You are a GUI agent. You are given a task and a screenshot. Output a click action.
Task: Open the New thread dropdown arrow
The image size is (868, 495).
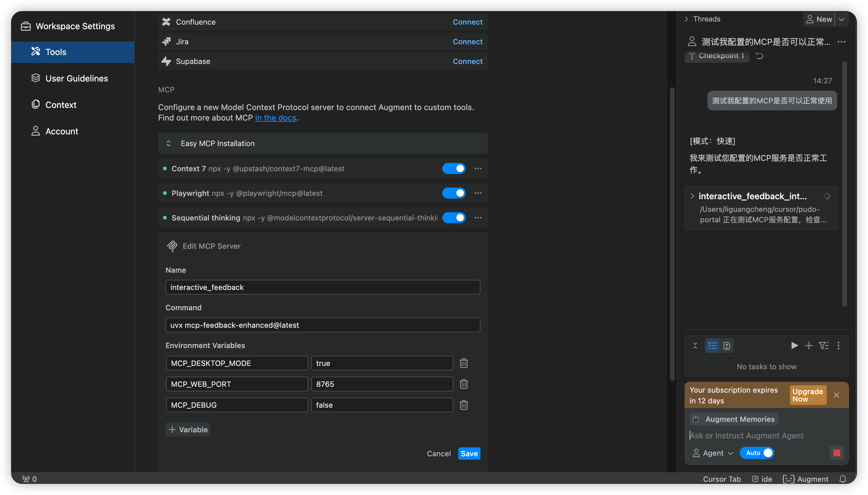click(x=842, y=19)
